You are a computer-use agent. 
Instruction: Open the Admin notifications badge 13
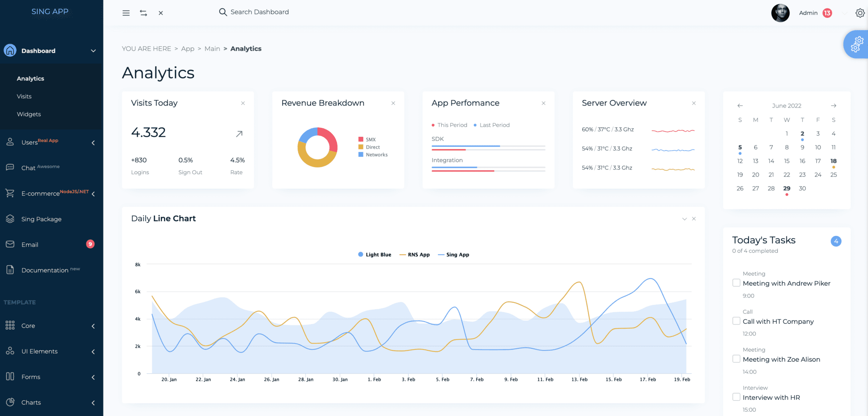pyautogui.click(x=827, y=13)
